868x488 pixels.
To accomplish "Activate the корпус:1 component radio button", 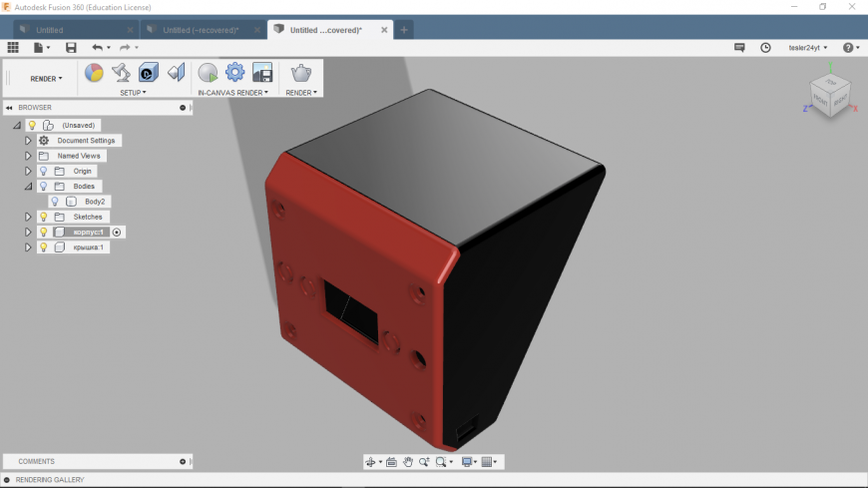I will click(x=117, y=233).
